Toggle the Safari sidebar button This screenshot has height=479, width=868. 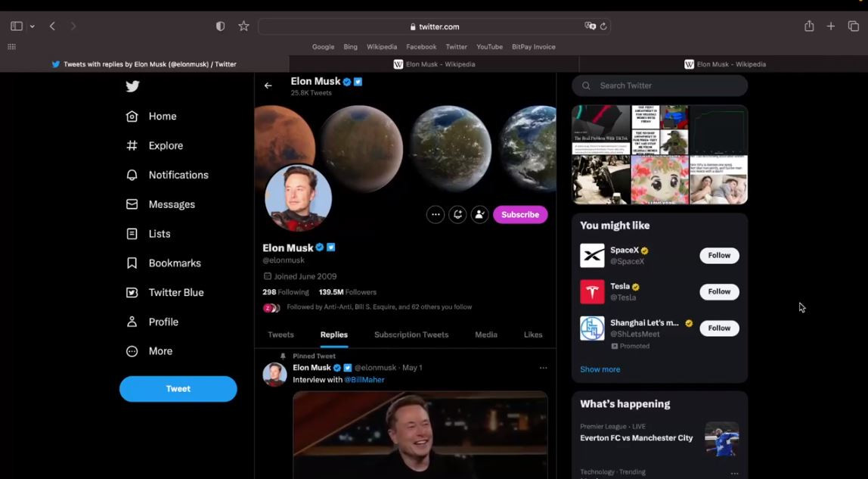point(17,26)
